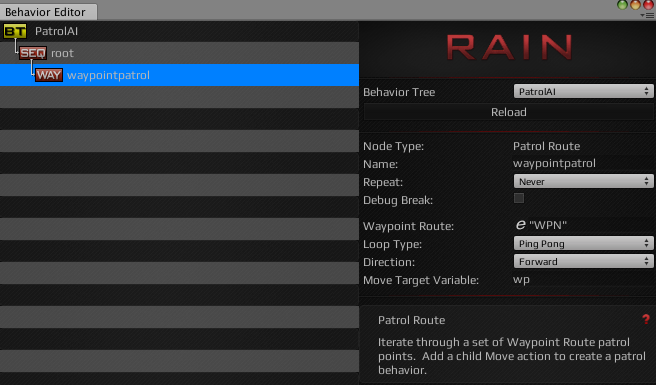Open the Behavior Tree PatrolAI dropdown
Viewport: 656px width, 385px height.
583,91
